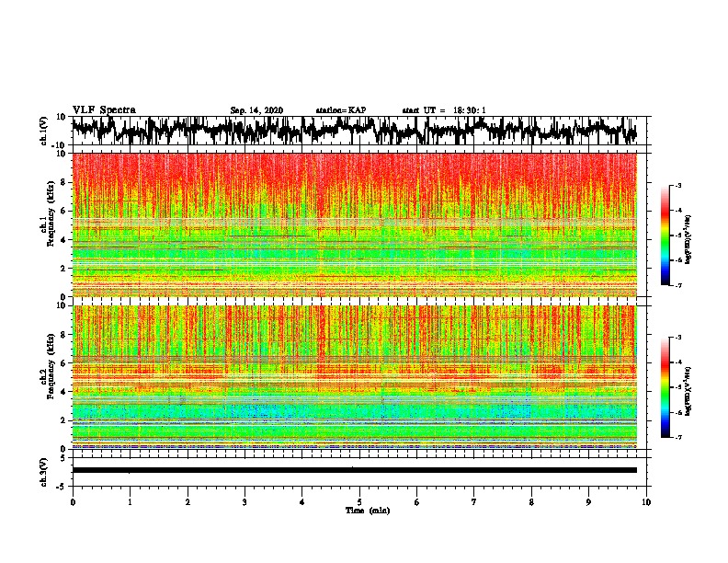The width and height of the screenshot is (728, 563).
Task: Click the "-3" top value of ch.1 colorbar
Action: click(x=678, y=185)
